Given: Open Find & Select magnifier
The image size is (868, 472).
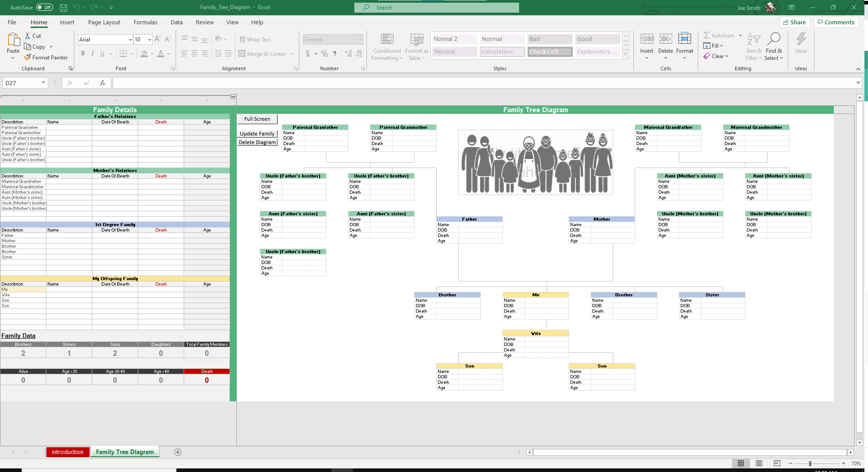Looking at the screenshot, I should pos(774,39).
